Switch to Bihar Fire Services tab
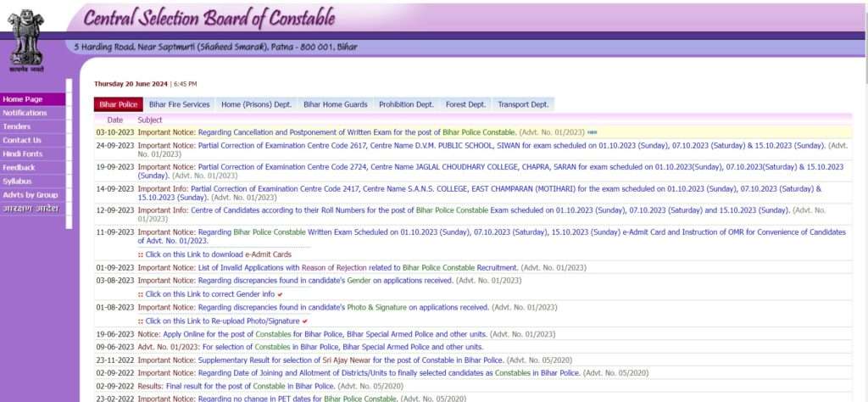868x402 pixels. (179, 104)
